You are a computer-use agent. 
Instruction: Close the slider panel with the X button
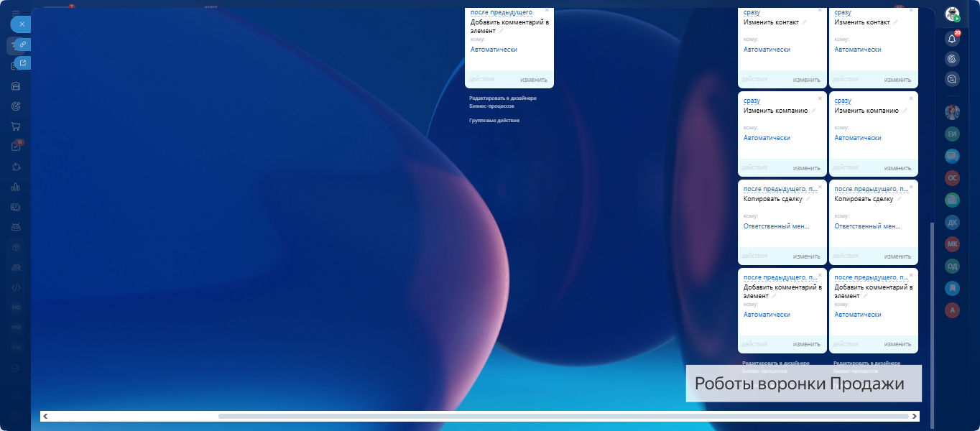point(22,24)
